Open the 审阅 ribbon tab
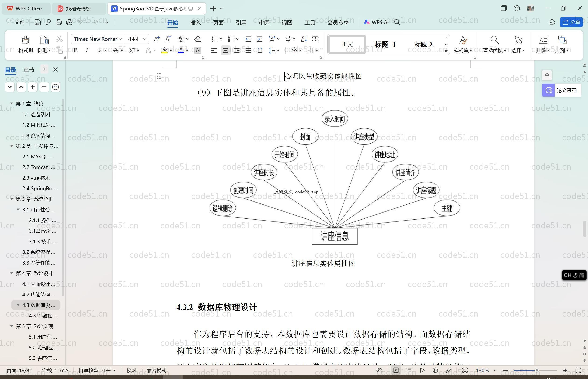This screenshot has height=379, width=588. click(x=264, y=23)
